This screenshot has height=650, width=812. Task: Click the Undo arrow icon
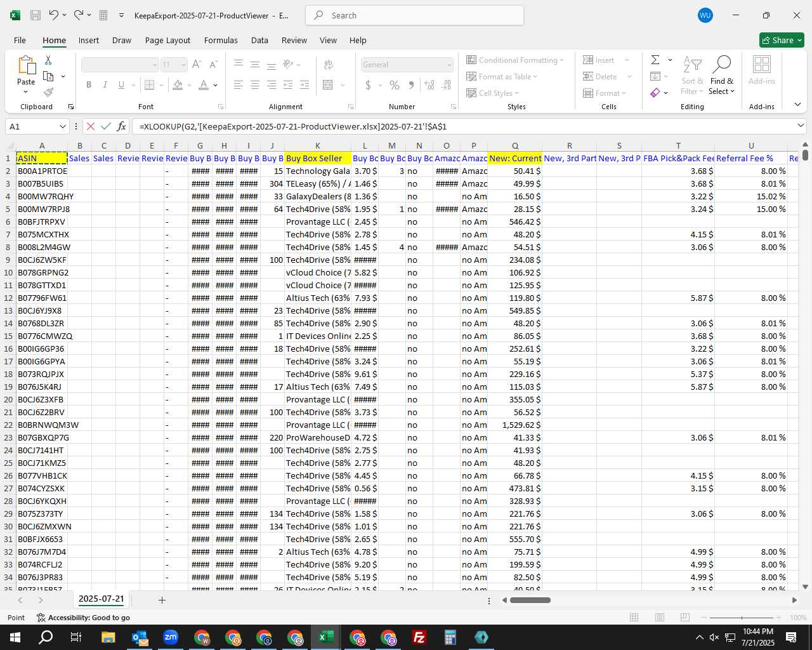(x=53, y=15)
